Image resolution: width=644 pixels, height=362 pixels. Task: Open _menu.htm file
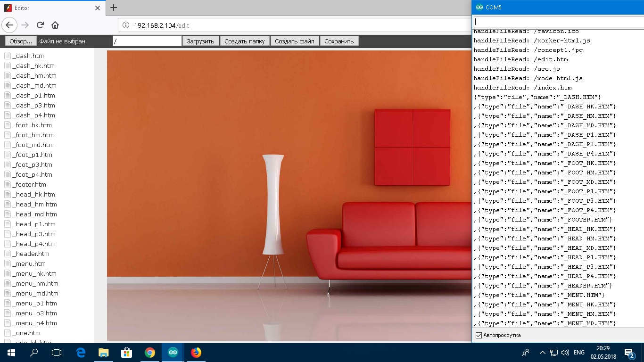(x=29, y=263)
